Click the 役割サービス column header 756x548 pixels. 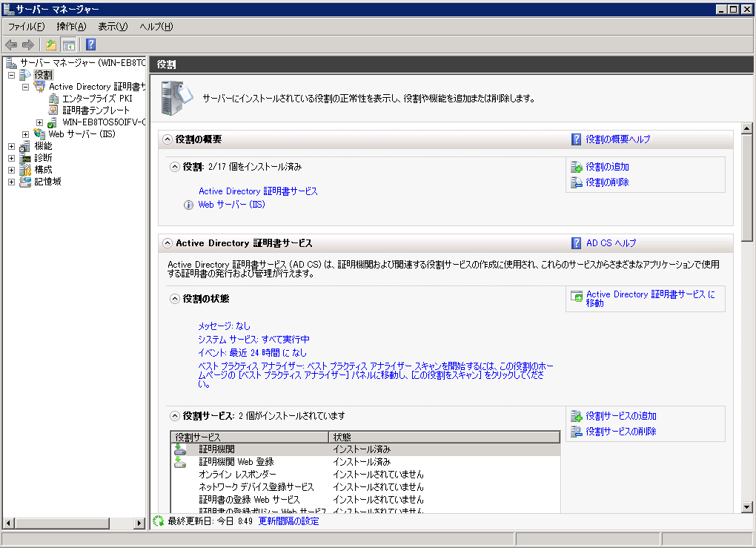coord(250,437)
